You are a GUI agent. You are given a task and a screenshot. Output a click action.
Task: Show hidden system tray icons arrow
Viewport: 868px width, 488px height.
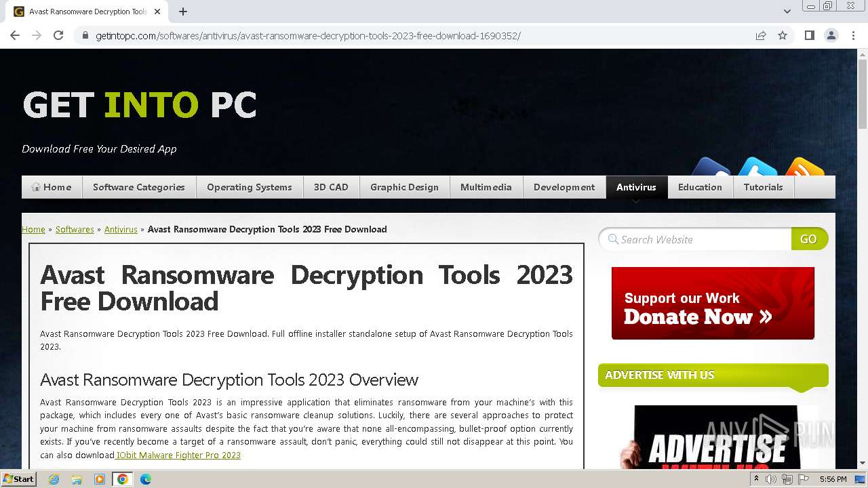pos(757,479)
